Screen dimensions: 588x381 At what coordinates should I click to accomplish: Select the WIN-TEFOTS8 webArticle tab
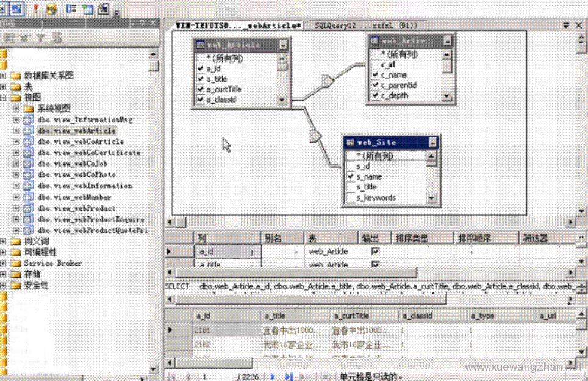pos(238,25)
